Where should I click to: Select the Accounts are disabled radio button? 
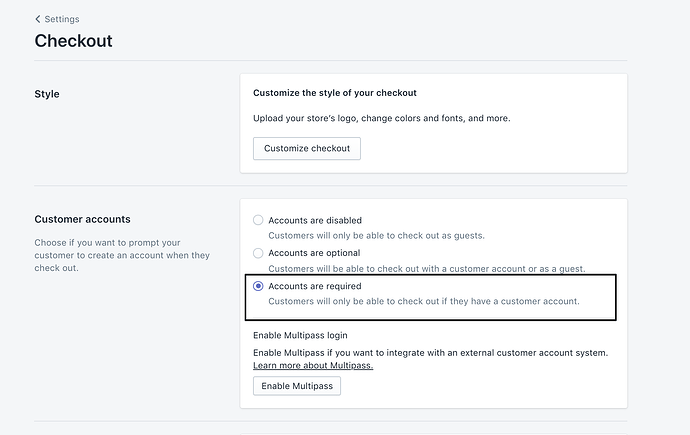259,220
